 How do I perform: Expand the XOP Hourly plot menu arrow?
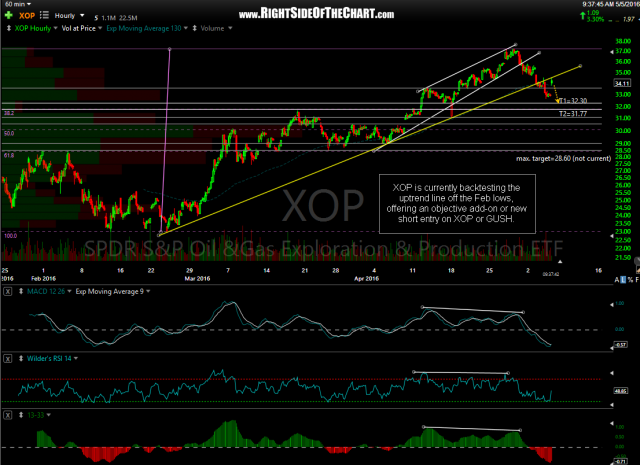(x=56, y=29)
